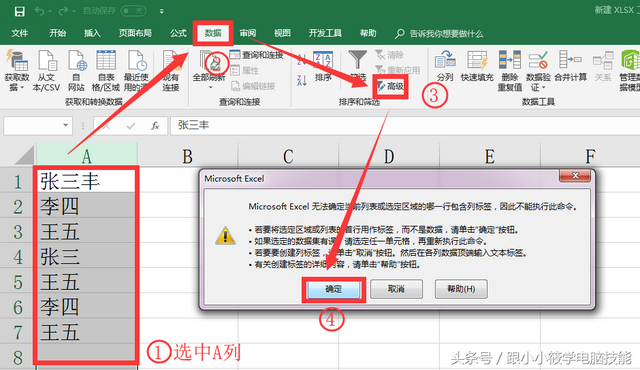Open the 数据验证 dropdown
Screen dimensions: 640x370
[x=538, y=71]
